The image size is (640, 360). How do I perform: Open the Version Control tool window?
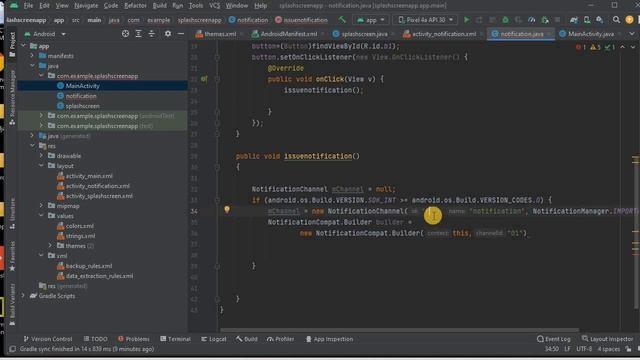[x=48, y=339]
